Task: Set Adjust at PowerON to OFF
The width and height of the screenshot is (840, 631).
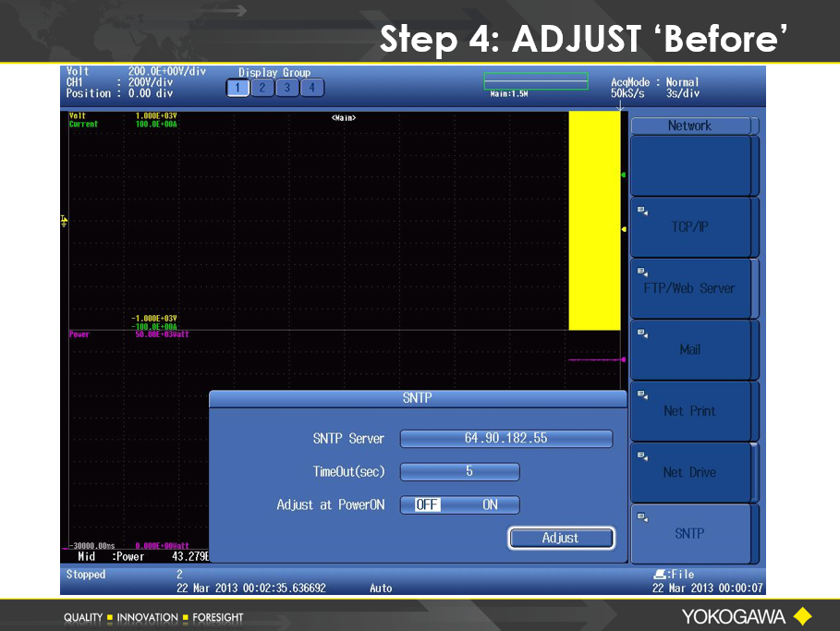Action: coord(426,505)
